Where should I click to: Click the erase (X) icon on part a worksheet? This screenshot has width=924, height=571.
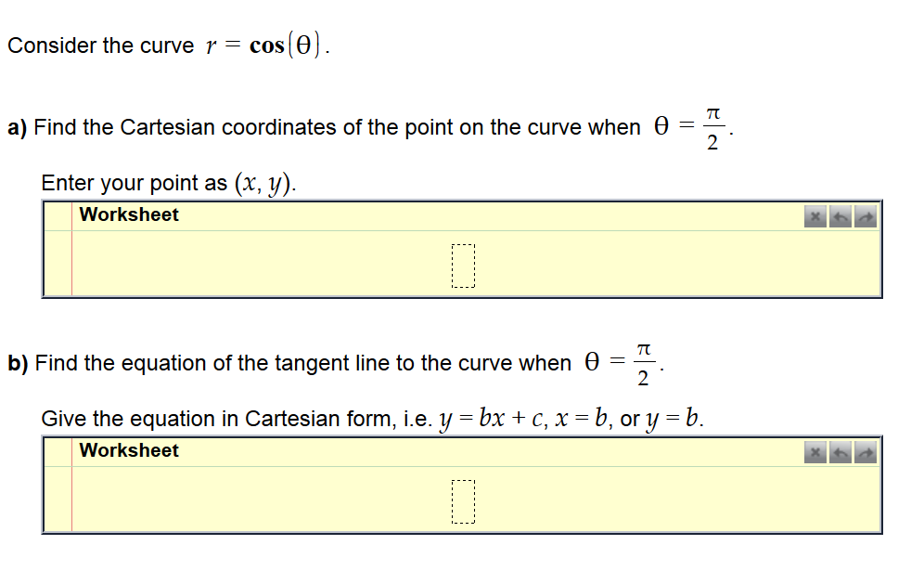(814, 215)
